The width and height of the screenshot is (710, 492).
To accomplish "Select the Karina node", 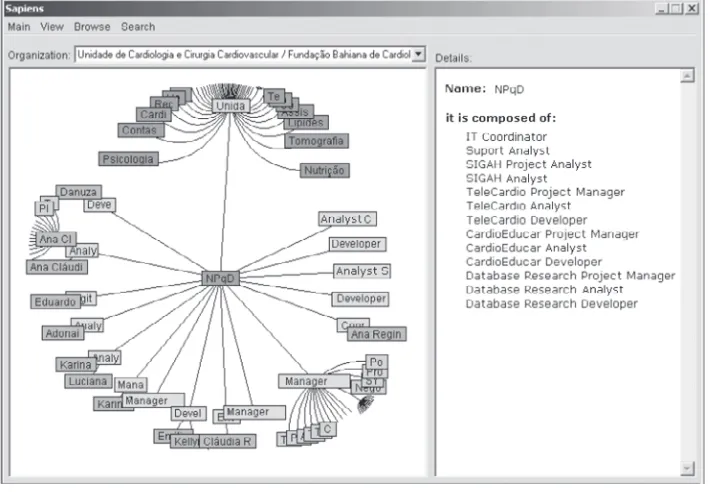I will coord(76,365).
